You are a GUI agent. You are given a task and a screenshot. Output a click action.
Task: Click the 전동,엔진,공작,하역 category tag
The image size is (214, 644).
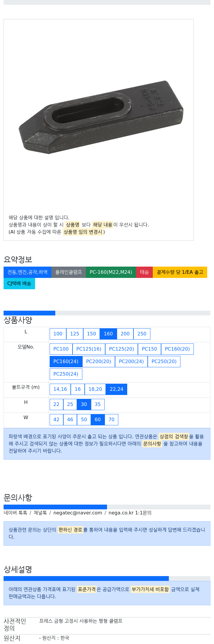(28, 272)
